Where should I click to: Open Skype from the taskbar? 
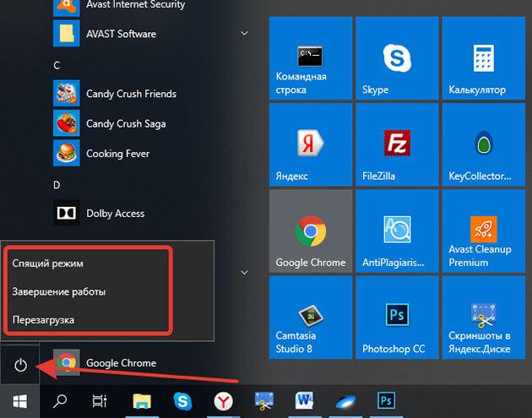[182, 401]
